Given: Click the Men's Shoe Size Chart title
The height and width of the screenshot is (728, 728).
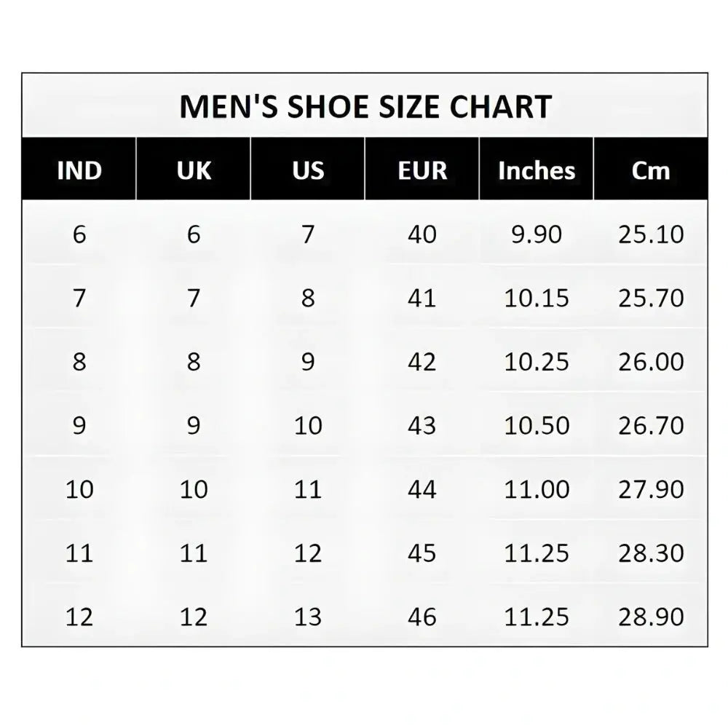Looking at the screenshot, I should pyautogui.click(x=365, y=106).
